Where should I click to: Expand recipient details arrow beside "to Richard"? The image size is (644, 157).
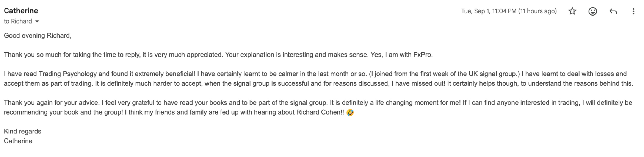pyautogui.click(x=37, y=21)
